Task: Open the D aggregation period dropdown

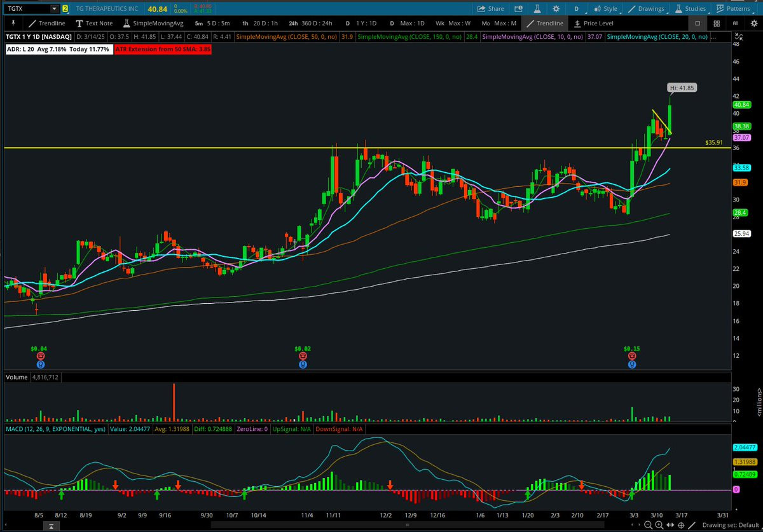Action: (576, 9)
